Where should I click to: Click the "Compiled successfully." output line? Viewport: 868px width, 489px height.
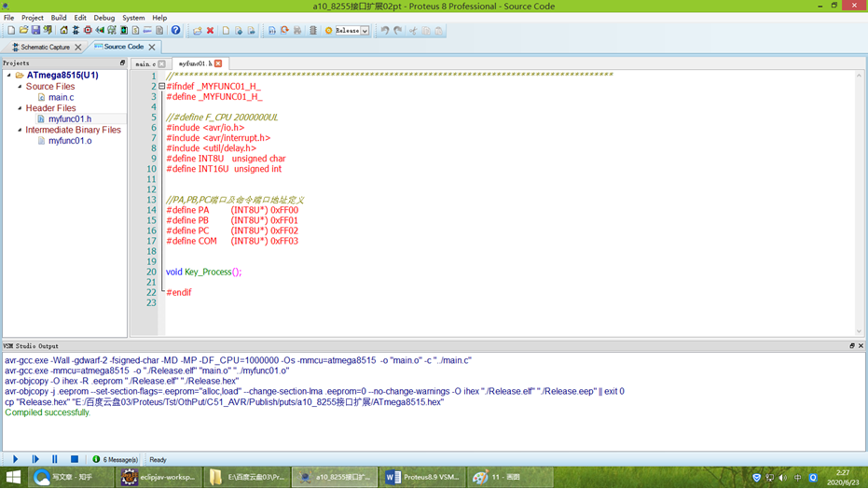(48, 412)
